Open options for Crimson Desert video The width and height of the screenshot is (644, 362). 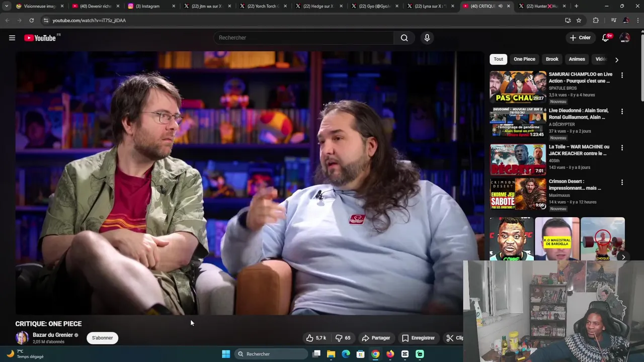coord(622,183)
